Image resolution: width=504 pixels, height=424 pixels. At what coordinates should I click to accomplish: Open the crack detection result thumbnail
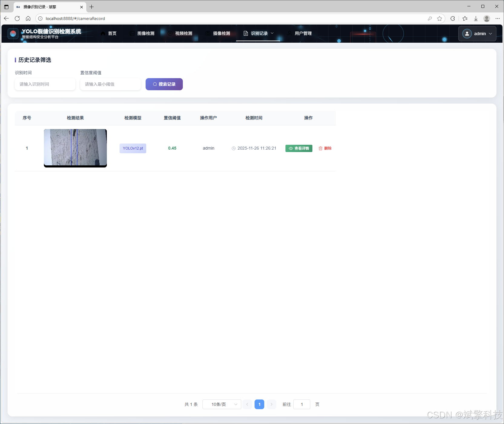(75, 148)
